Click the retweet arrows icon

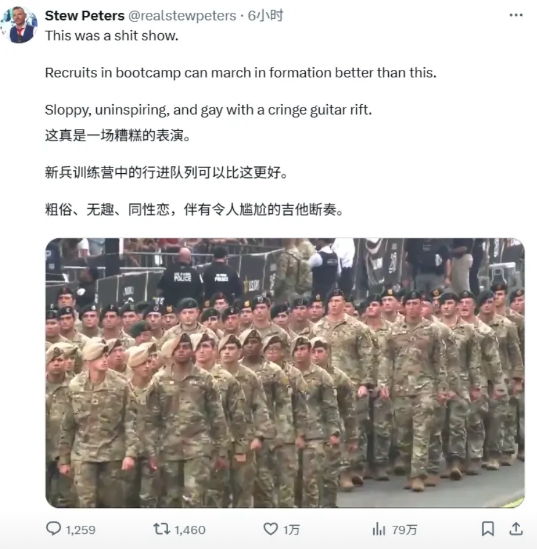(161, 529)
